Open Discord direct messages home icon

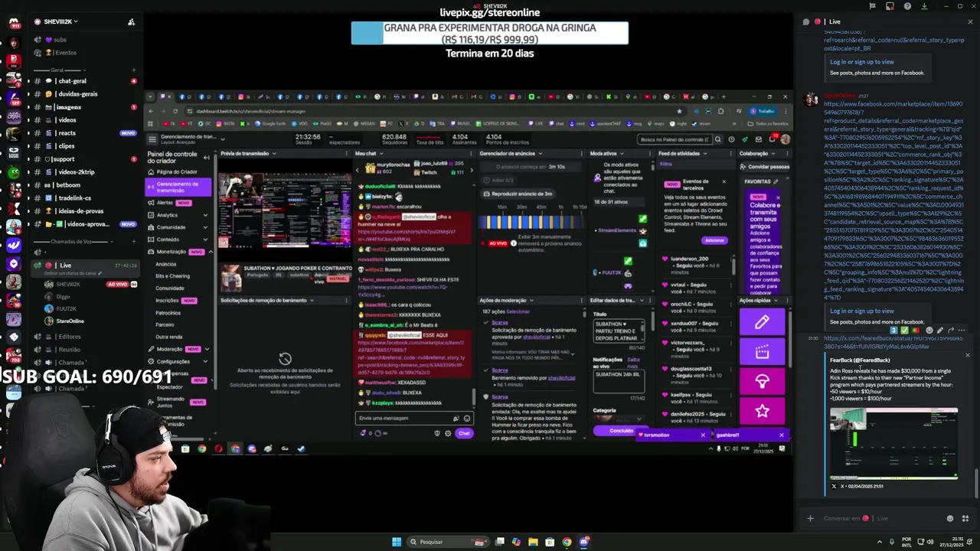pos(14,23)
